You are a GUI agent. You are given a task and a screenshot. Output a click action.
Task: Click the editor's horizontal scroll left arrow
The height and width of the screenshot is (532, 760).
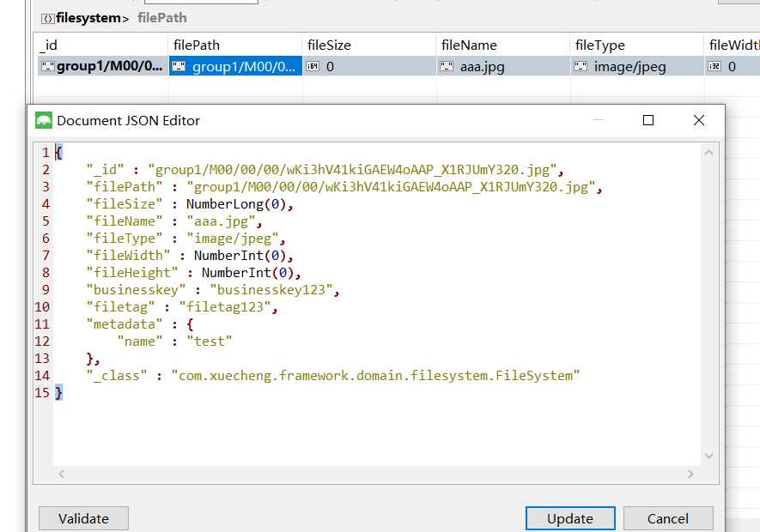[x=61, y=474]
